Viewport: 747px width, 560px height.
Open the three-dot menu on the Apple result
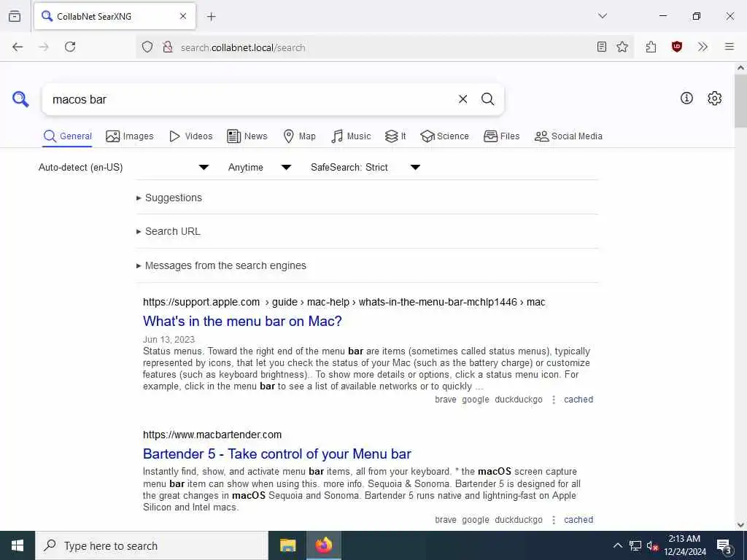[x=554, y=400]
